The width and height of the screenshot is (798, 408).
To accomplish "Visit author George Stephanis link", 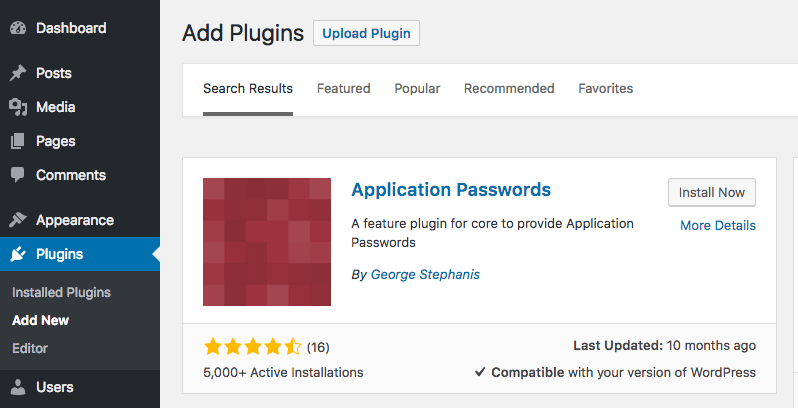I will click(425, 275).
